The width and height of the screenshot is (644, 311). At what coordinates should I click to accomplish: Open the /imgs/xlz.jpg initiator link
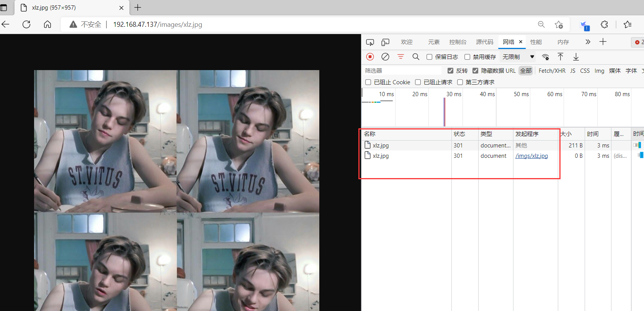click(531, 156)
